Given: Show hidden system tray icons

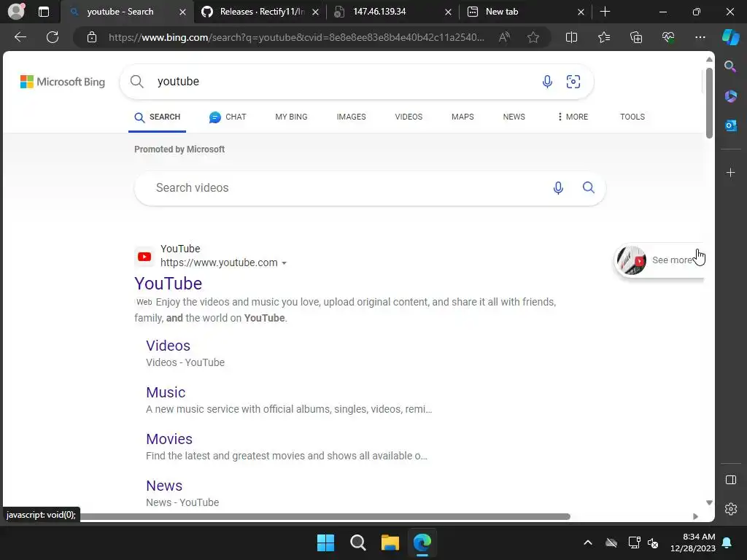Looking at the screenshot, I should (x=588, y=542).
